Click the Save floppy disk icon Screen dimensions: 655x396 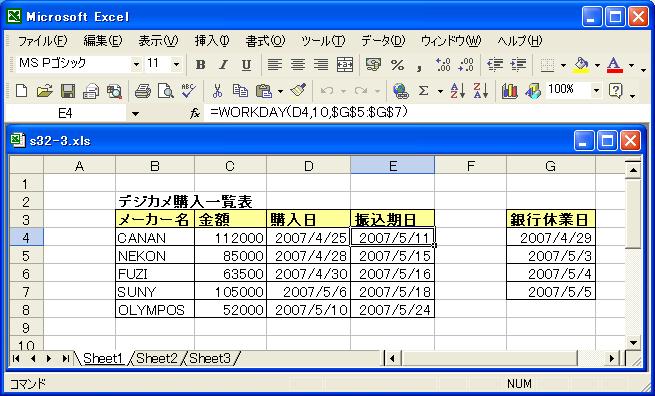point(68,90)
